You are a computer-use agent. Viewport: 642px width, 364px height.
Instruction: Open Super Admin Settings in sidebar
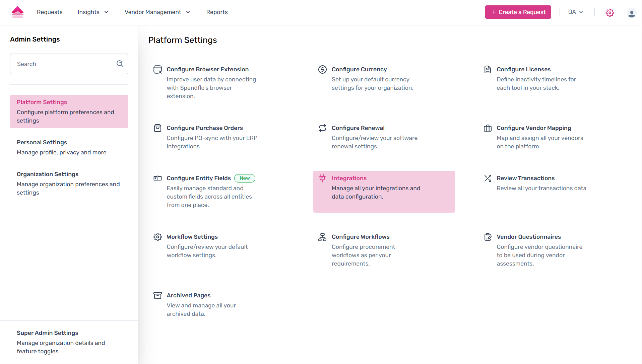coord(47,333)
